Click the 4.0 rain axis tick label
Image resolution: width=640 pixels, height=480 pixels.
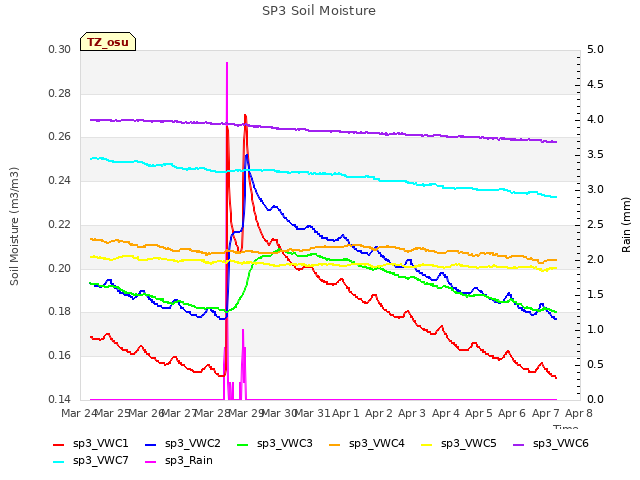tap(595, 120)
